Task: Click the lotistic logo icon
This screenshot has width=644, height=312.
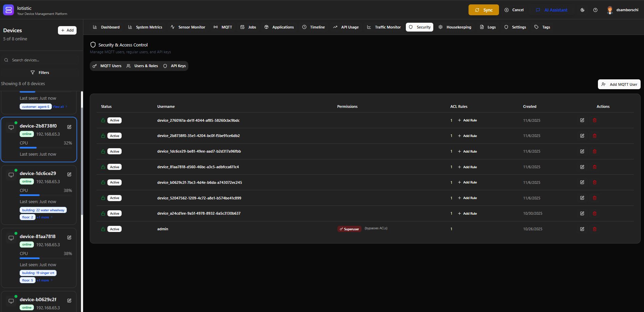Action: pos(8,9)
